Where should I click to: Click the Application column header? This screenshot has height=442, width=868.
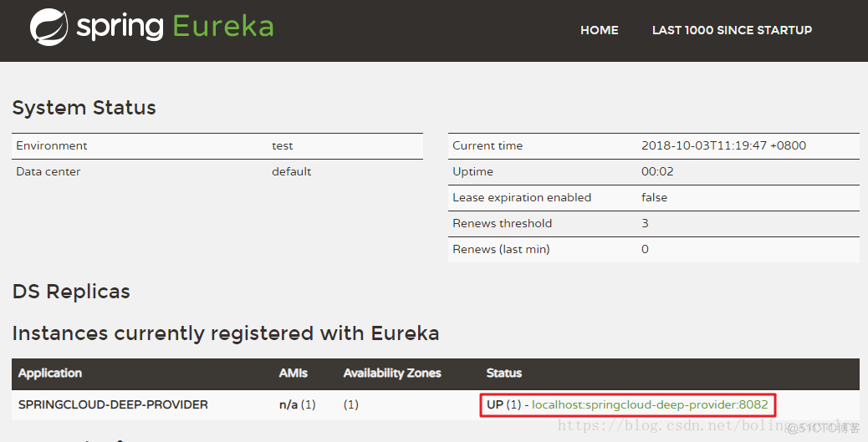click(x=50, y=373)
